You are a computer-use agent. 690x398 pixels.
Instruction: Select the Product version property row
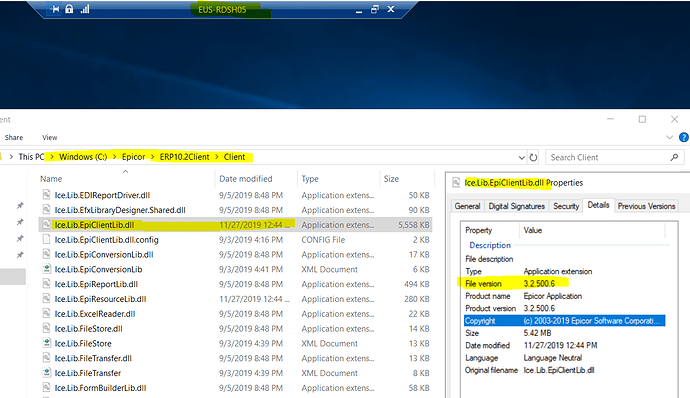pos(565,308)
